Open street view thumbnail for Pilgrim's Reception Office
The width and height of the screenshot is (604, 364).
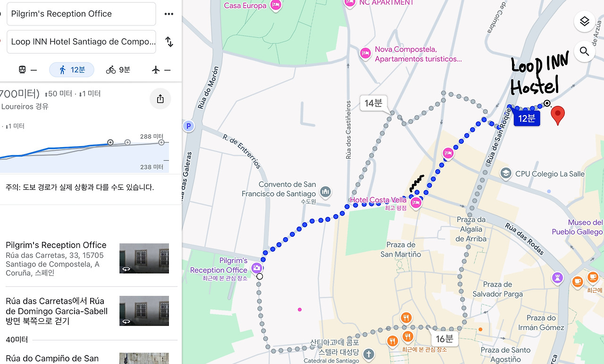(x=144, y=258)
